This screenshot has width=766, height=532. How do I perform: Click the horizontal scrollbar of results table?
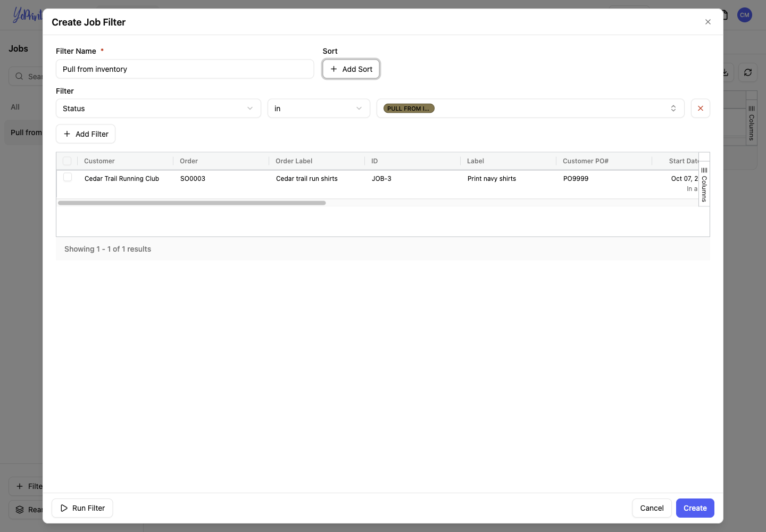pyautogui.click(x=191, y=203)
